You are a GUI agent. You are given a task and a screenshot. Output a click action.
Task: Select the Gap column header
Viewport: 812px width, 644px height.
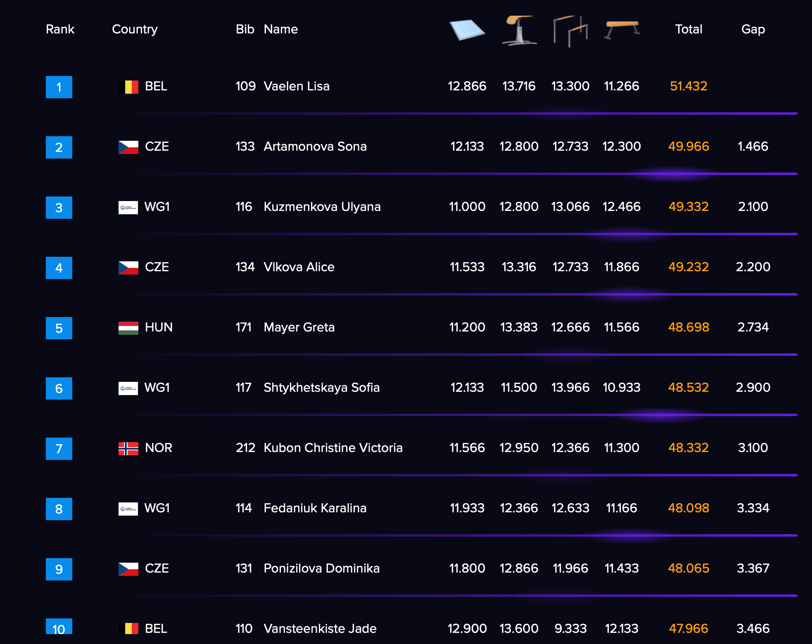coord(753,29)
